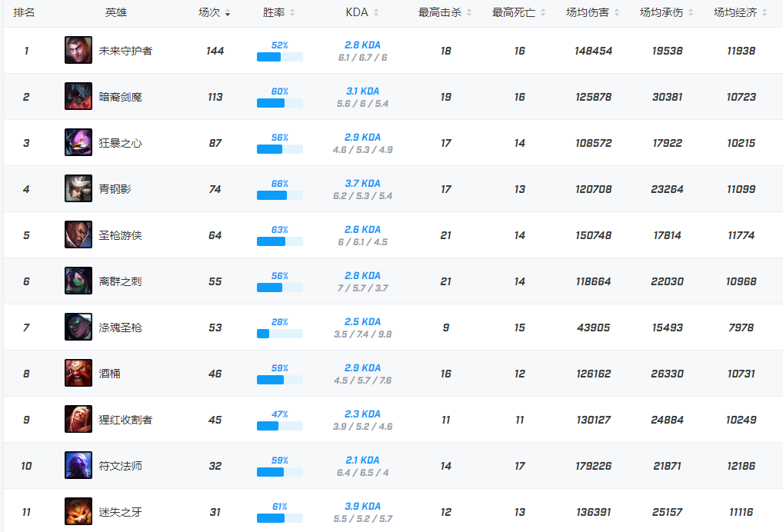
Task: Select the 3.9 KDA value
Action: 362,506
